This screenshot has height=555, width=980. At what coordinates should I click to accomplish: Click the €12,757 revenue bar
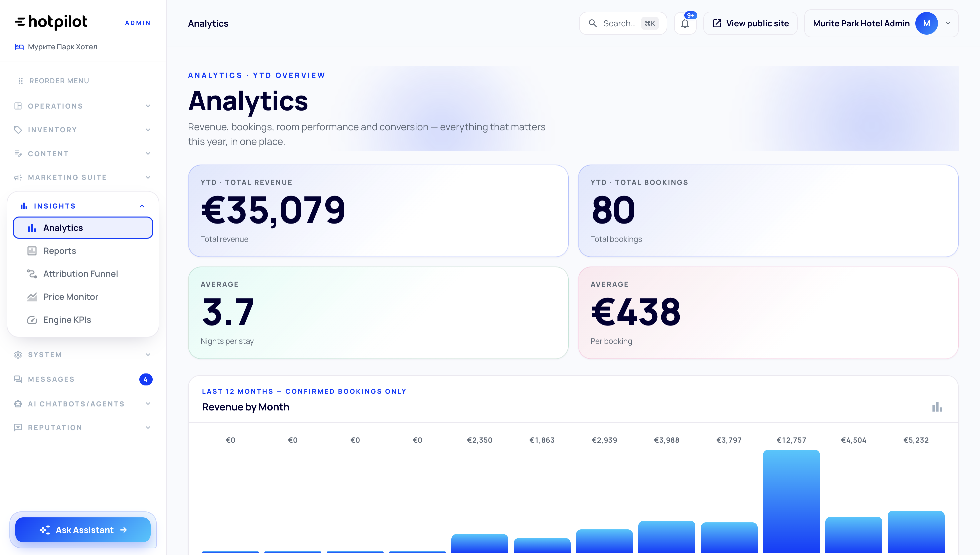tap(791, 501)
